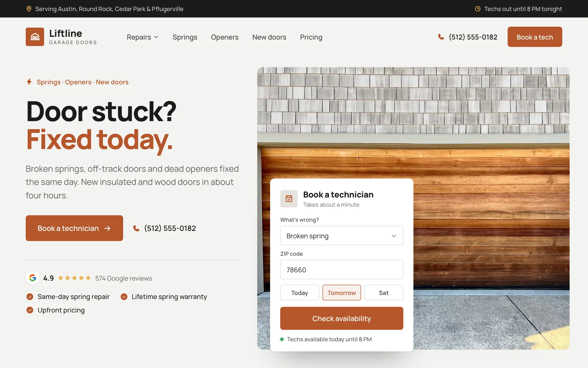Open the What's wrong dropdown
Screen dimensions: 588x368
[x=341, y=236]
